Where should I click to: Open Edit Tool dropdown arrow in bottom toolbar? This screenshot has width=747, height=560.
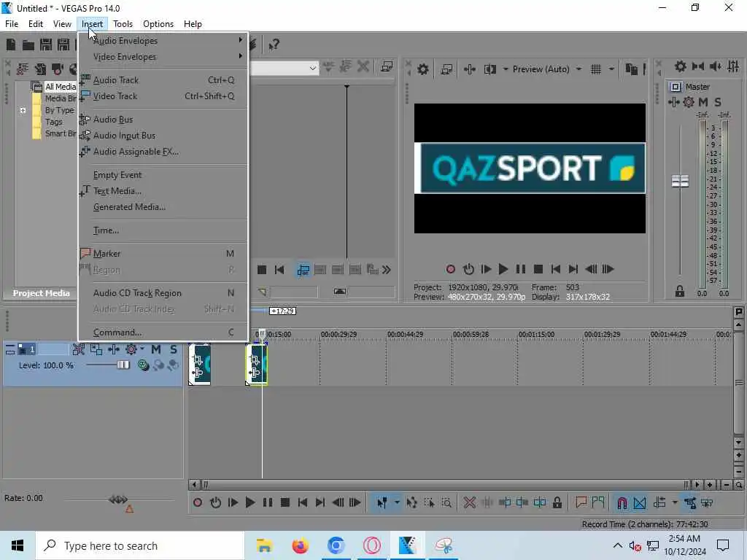[x=396, y=502]
